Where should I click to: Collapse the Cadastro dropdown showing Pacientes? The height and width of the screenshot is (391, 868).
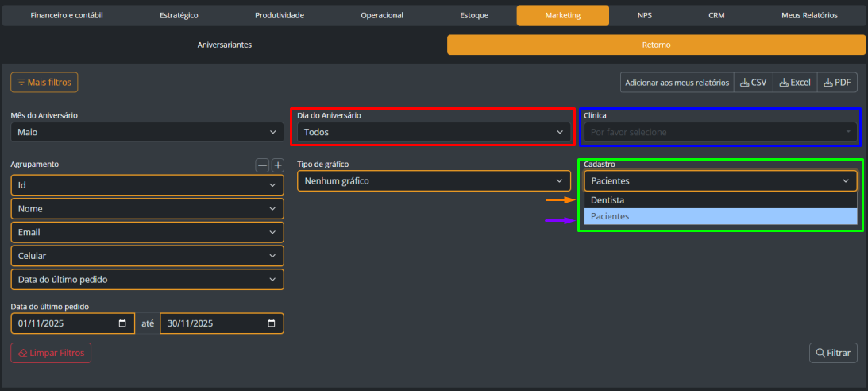720,181
